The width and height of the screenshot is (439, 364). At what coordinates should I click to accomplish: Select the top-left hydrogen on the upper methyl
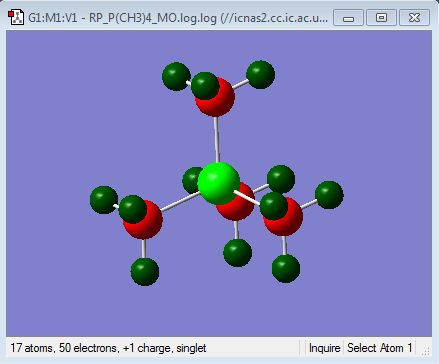176,76
